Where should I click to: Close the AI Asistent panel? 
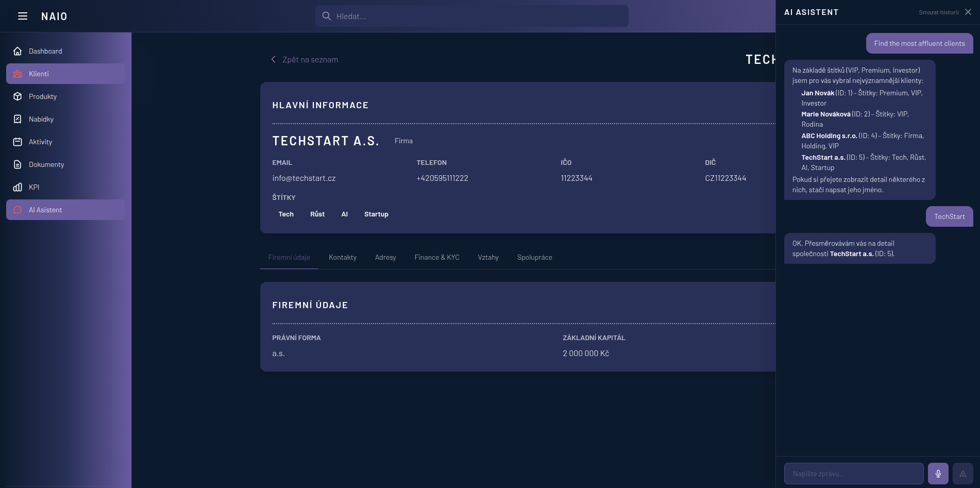(x=968, y=11)
